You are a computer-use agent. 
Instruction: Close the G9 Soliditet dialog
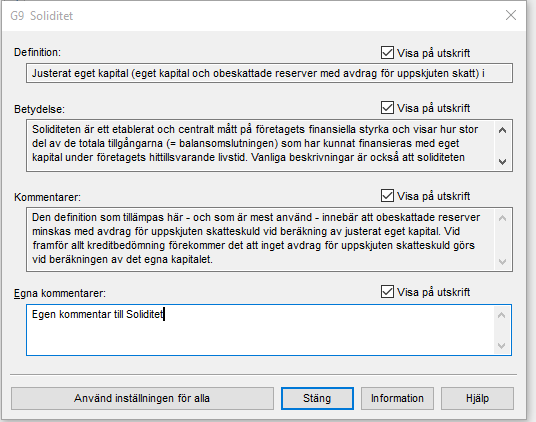pyautogui.click(x=511, y=15)
